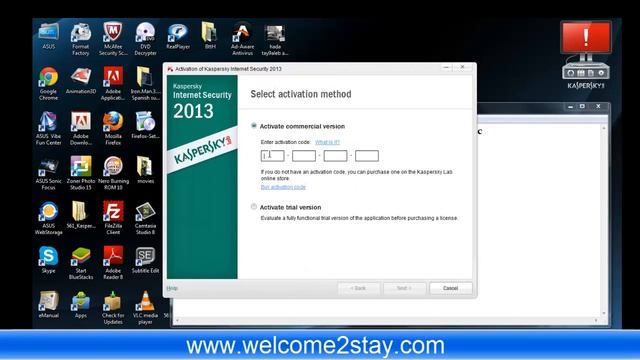The image size is (640, 360).
Task: Click the Next button
Action: (x=404, y=288)
